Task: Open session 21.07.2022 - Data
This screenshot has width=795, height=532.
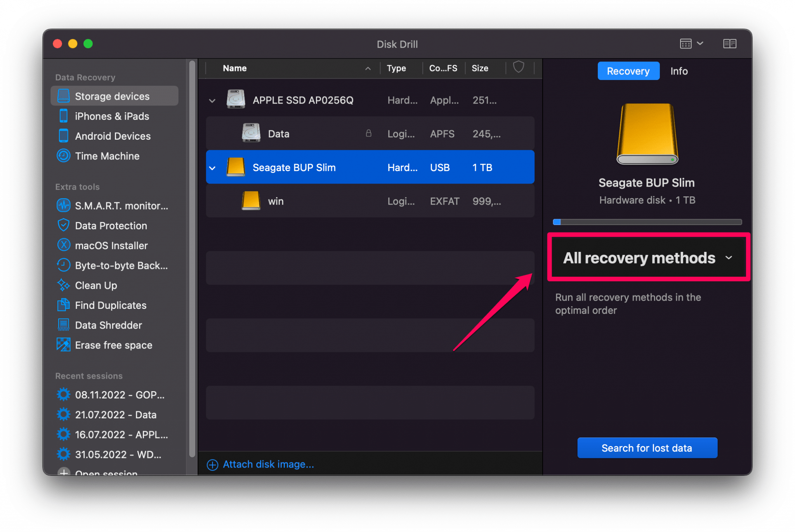Action: click(116, 414)
